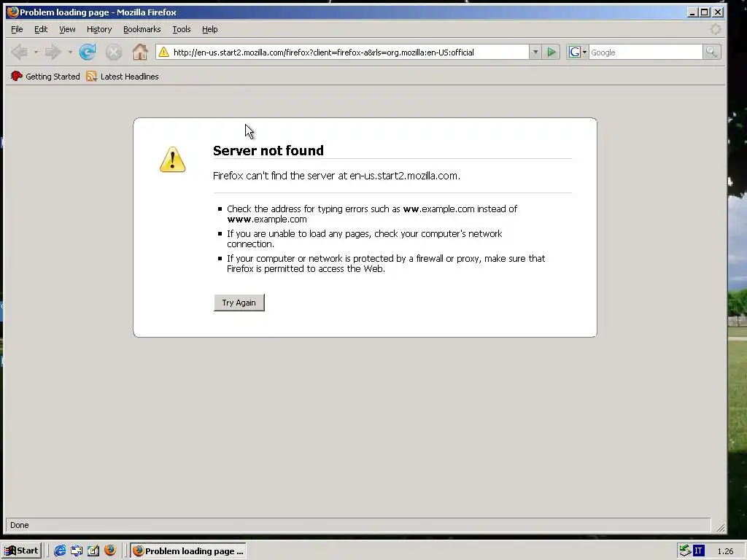This screenshot has height=560, width=747.
Task: Click the warning icon in the address bar
Action: [163, 52]
